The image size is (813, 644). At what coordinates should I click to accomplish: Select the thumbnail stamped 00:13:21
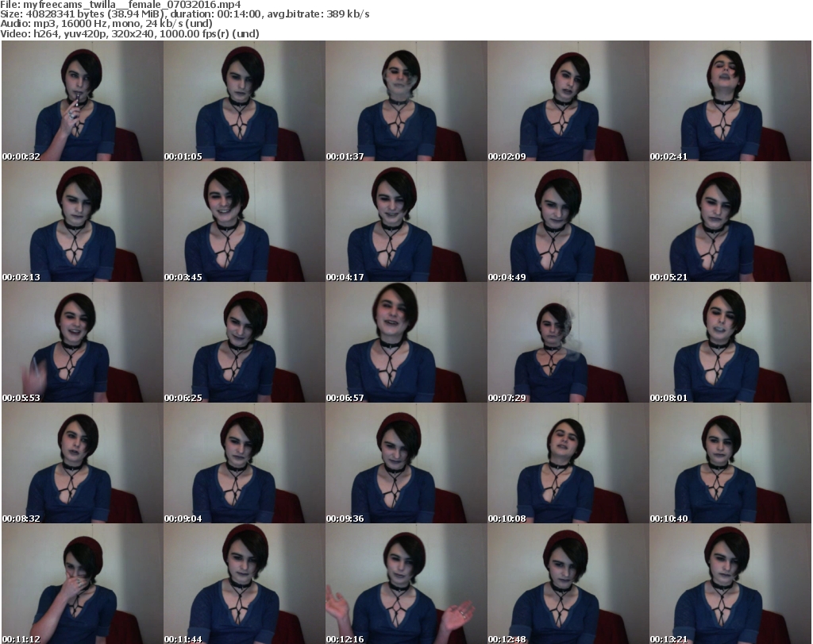(x=730, y=584)
